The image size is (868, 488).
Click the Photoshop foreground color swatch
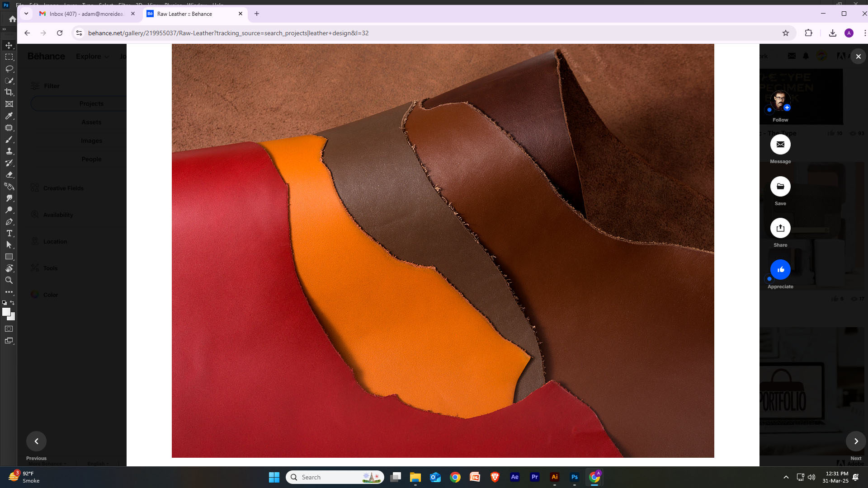pos(6,312)
